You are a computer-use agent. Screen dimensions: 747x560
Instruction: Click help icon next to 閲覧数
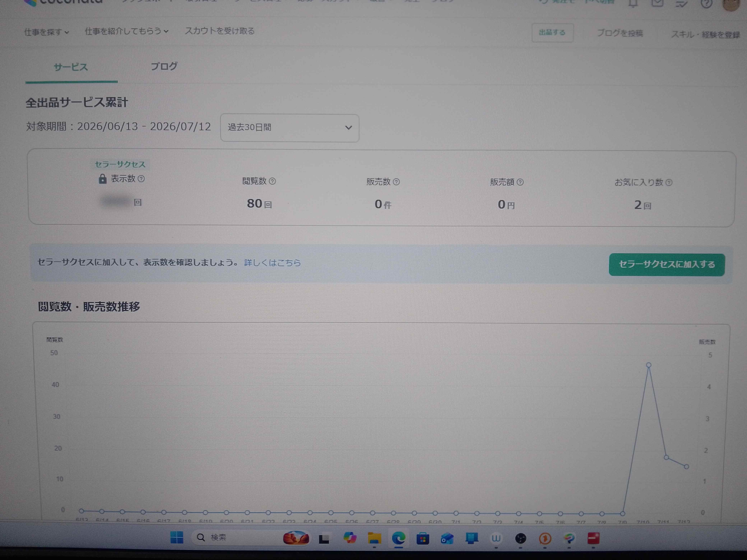273,181
